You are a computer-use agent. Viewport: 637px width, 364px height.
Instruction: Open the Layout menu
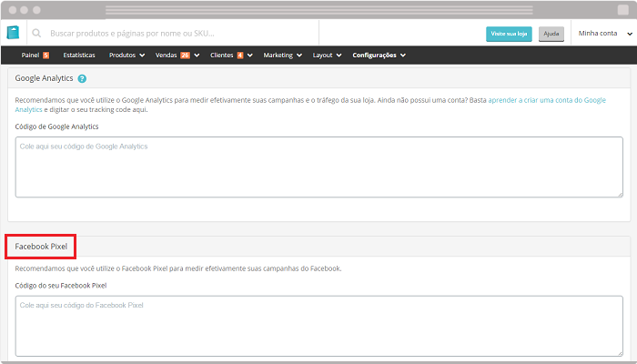point(322,56)
